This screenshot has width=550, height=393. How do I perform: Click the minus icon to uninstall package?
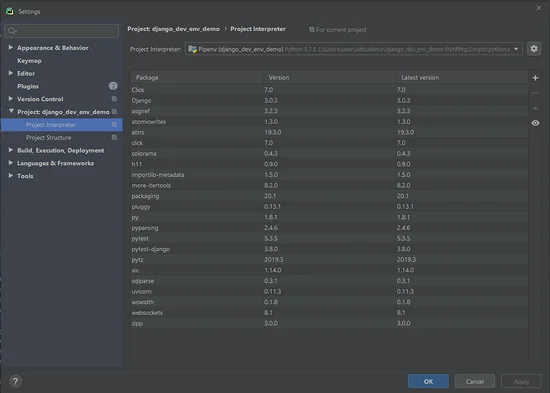tap(535, 93)
